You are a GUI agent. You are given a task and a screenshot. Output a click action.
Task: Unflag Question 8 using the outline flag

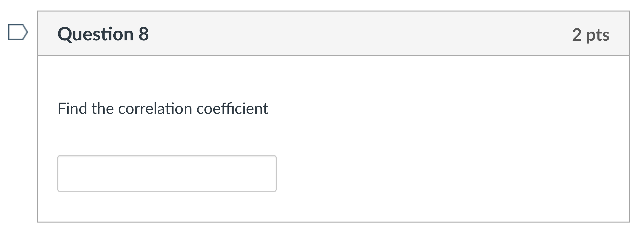(x=18, y=32)
